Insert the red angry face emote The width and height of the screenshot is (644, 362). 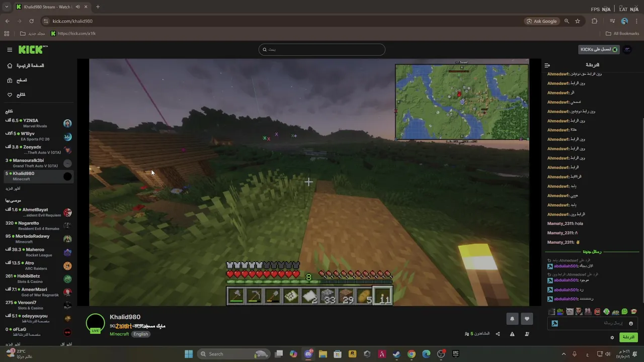597,312
